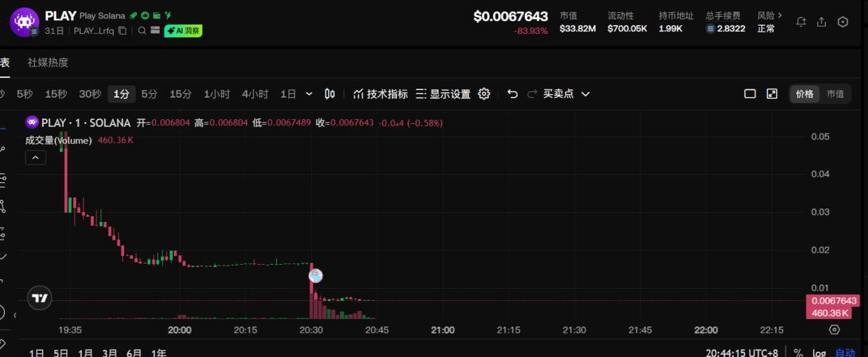868x357 pixels.
Task: Click the share upload icon
Action: [821, 22]
